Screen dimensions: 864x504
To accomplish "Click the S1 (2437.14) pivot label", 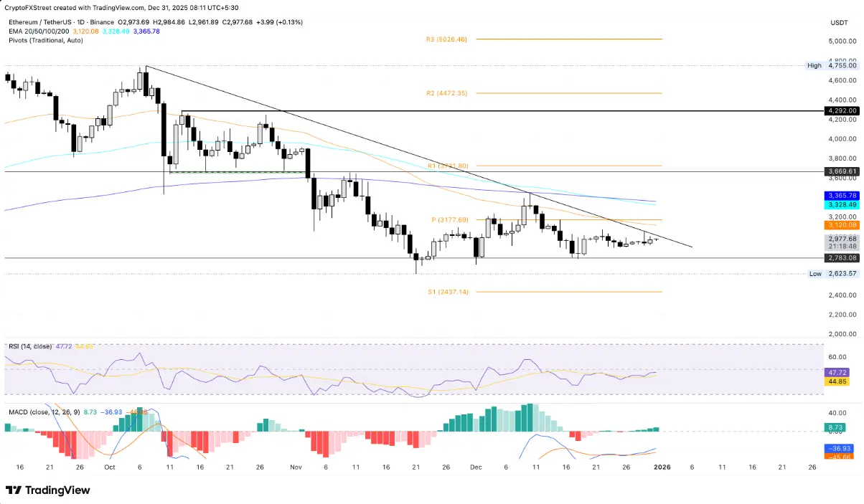I will [447, 292].
